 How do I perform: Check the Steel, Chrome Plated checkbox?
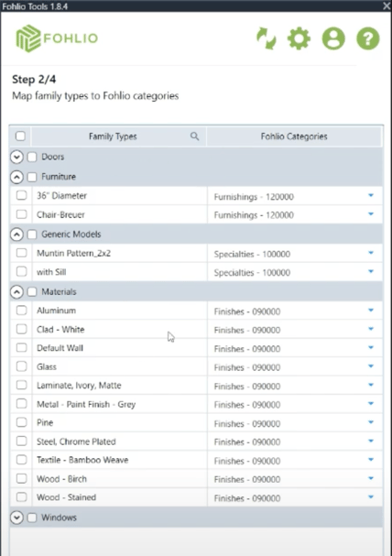(22, 442)
